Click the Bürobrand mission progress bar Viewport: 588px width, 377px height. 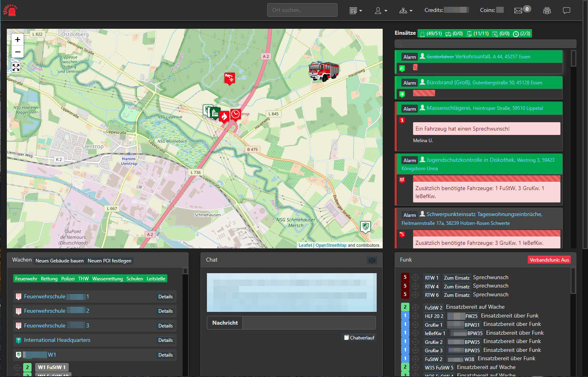[x=423, y=93]
